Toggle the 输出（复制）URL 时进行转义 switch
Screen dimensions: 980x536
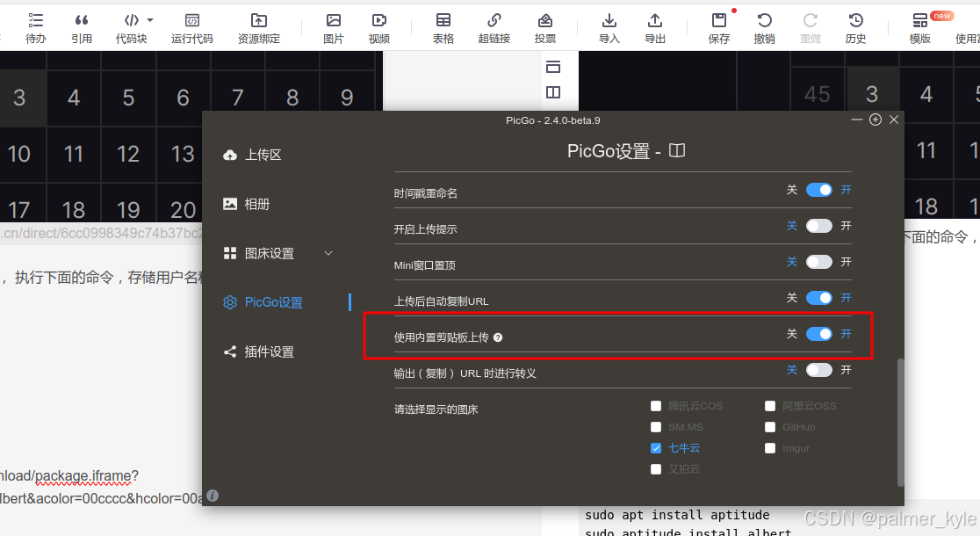pos(818,370)
